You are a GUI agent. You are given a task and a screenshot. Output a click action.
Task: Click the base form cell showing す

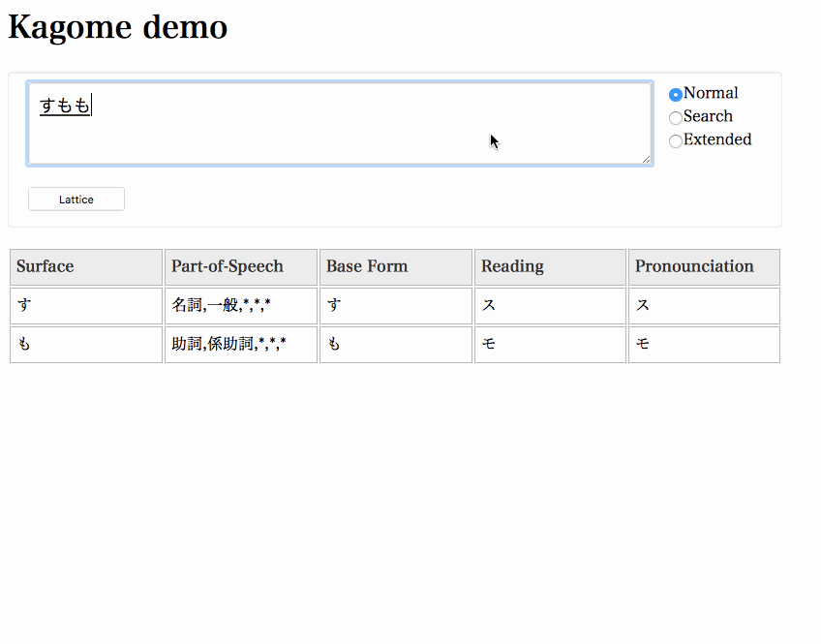(395, 305)
